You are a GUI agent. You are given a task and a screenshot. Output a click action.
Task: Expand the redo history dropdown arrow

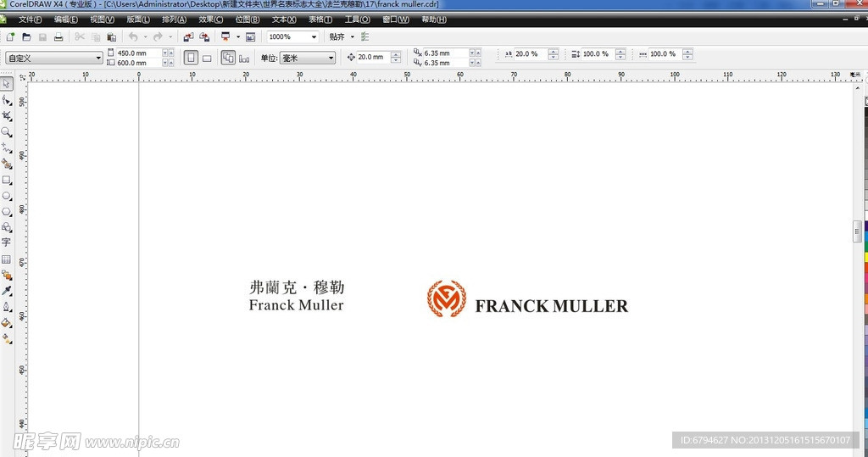[170, 37]
